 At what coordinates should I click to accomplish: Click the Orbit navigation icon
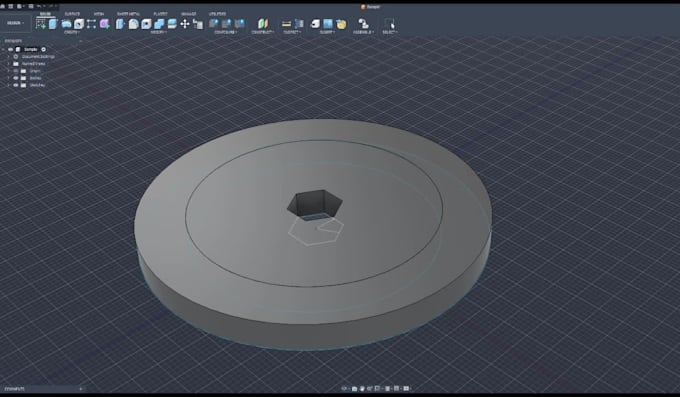345,389
